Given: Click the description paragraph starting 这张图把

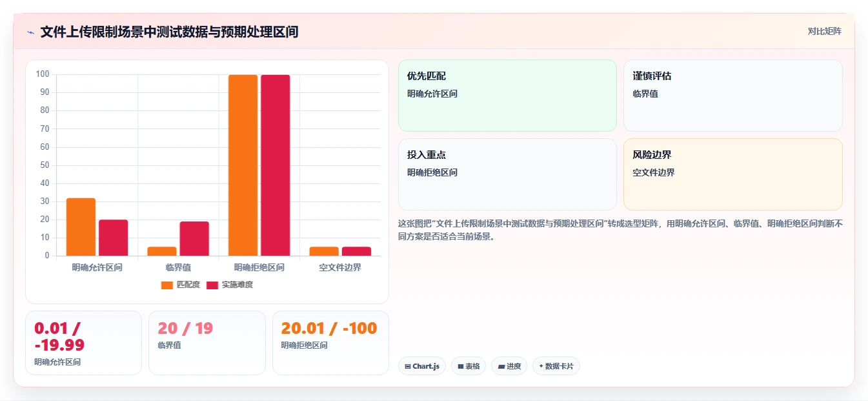Looking at the screenshot, I should 620,230.
